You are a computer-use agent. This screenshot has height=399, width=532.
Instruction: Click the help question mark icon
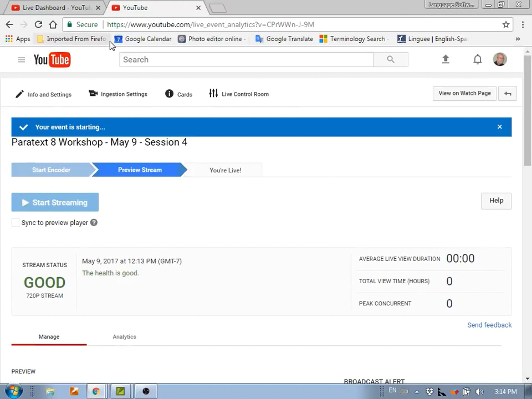(x=94, y=223)
